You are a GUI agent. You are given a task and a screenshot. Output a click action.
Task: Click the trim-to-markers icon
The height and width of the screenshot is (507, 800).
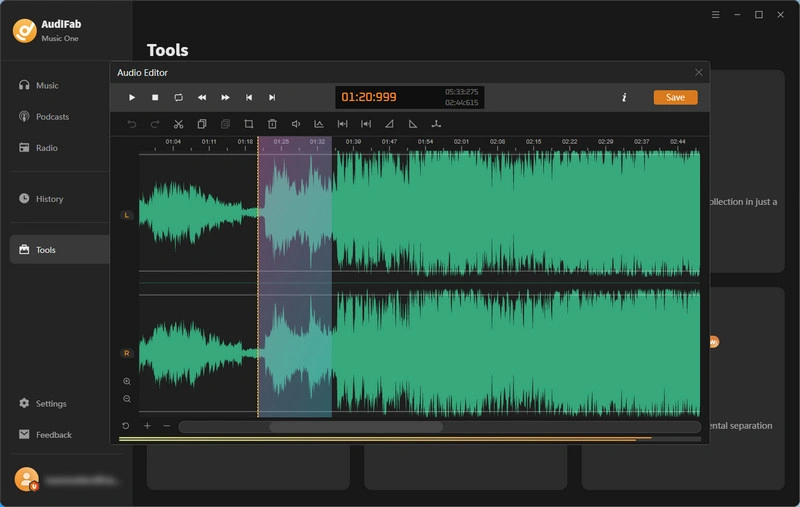(x=366, y=124)
